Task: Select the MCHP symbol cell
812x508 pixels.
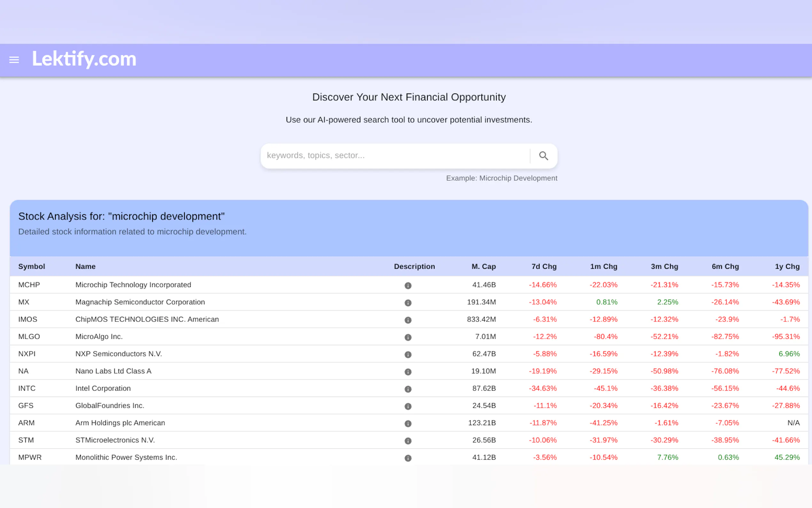Action: coord(29,285)
